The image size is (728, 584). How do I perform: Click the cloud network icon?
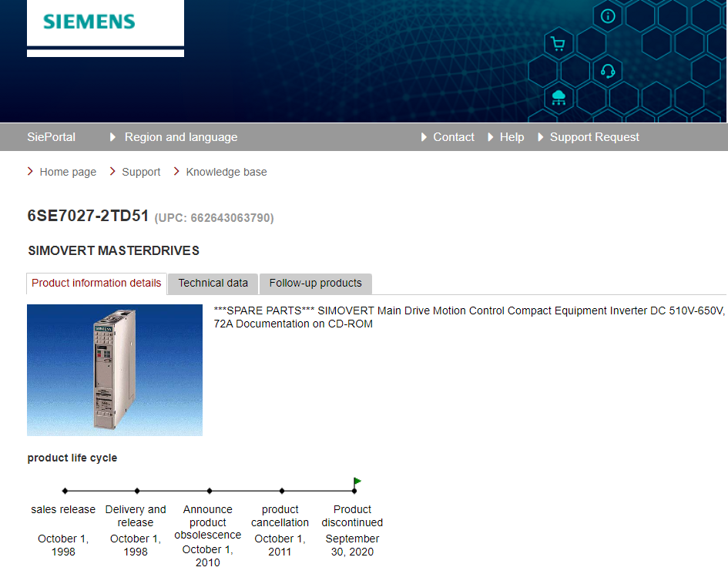coord(559,98)
